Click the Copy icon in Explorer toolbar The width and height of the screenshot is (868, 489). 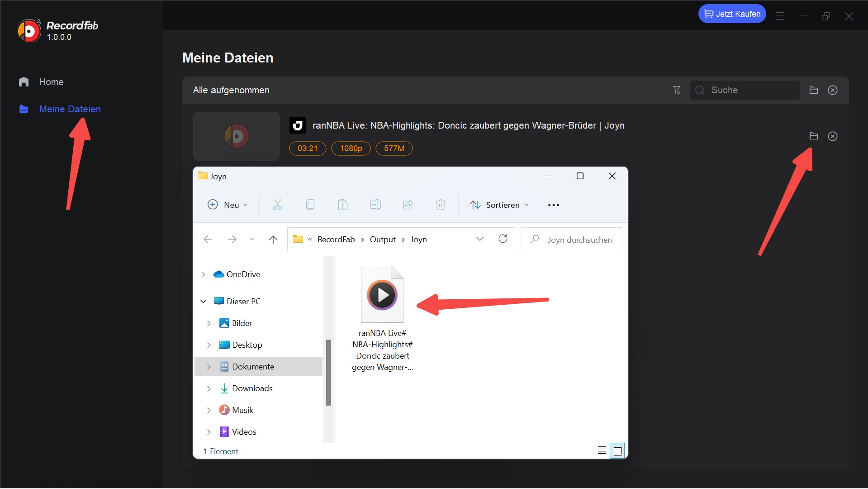click(310, 205)
